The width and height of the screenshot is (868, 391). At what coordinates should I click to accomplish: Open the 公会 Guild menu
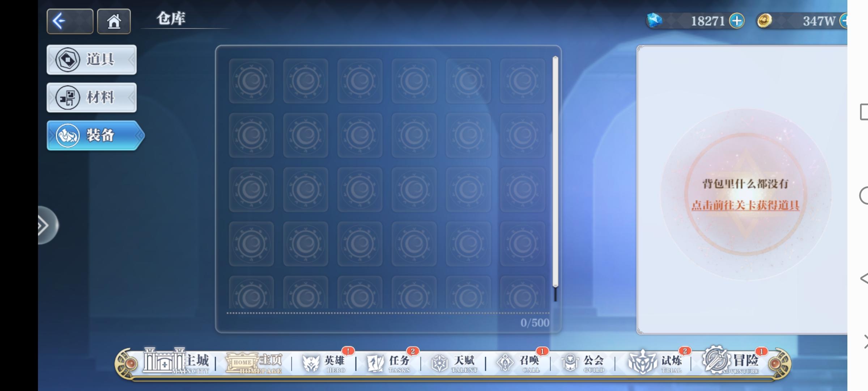click(x=583, y=362)
